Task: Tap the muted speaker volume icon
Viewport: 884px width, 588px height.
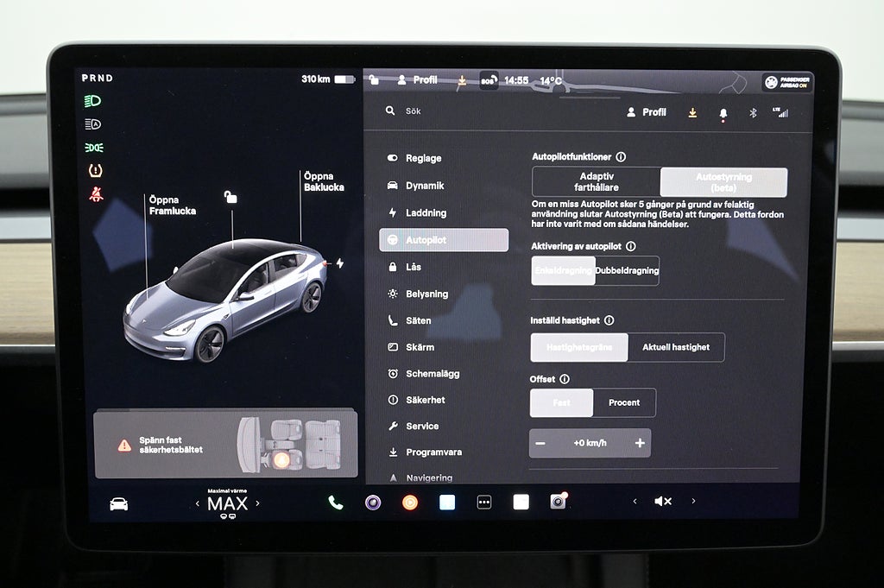Action: point(662,501)
